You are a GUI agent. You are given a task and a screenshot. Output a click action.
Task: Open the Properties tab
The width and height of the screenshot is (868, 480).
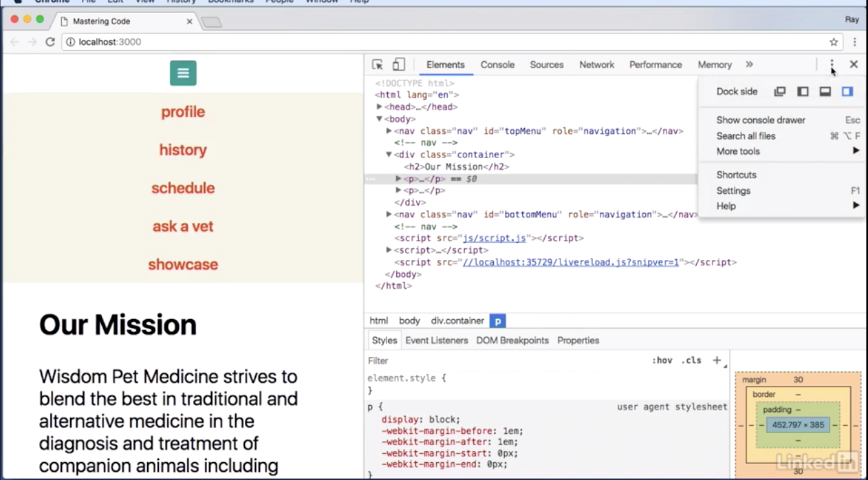(578, 340)
